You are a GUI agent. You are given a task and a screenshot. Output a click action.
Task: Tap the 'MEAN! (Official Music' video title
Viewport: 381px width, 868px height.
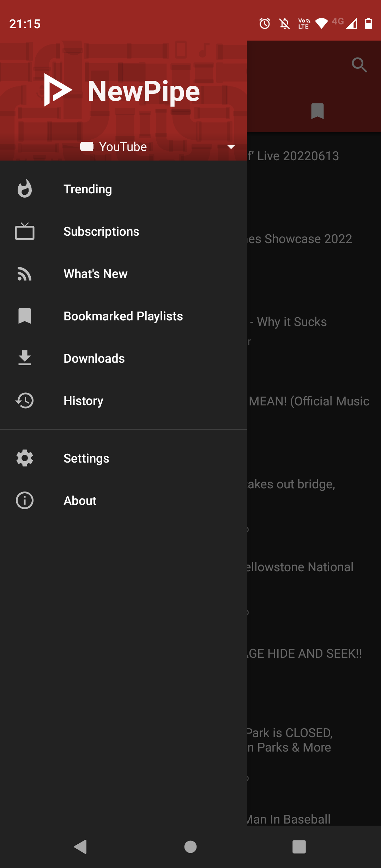click(x=309, y=401)
